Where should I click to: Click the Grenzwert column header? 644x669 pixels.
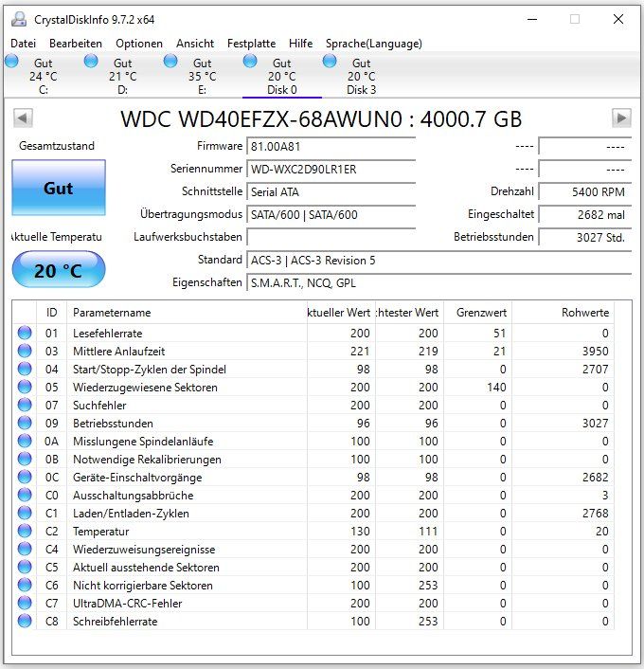point(477,313)
